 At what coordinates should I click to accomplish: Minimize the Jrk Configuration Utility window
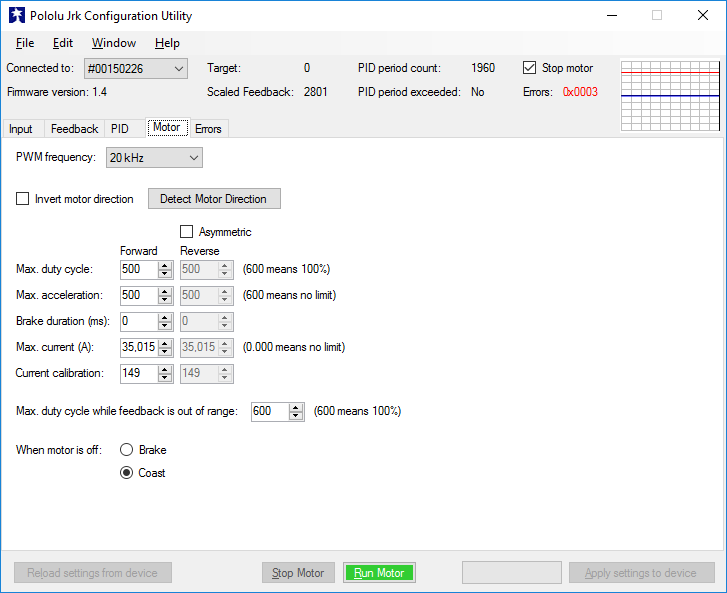tap(612, 15)
